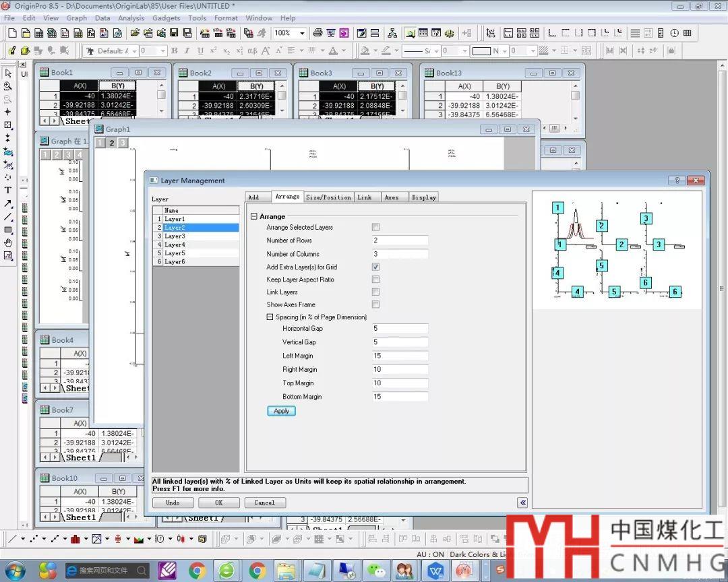This screenshot has width=728, height=582.
Task: Open the zoom percentage dropdown
Action: tap(301, 33)
